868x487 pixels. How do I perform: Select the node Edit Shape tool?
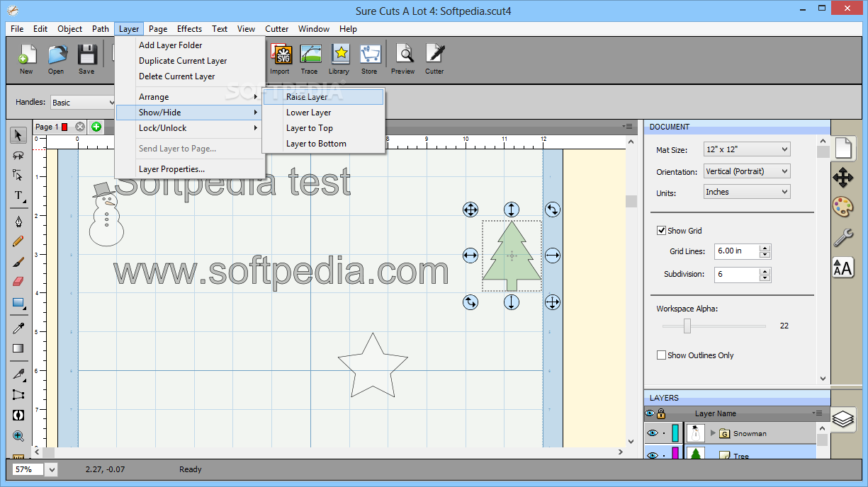click(18, 175)
